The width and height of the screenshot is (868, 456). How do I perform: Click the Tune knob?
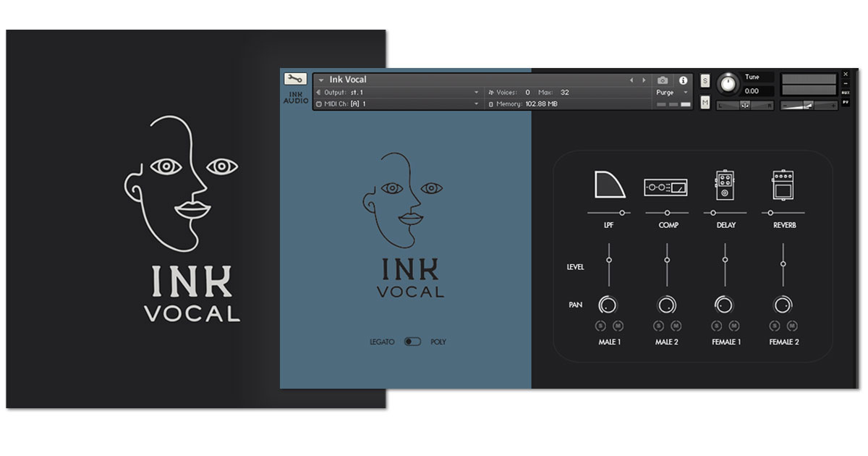click(728, 85)
